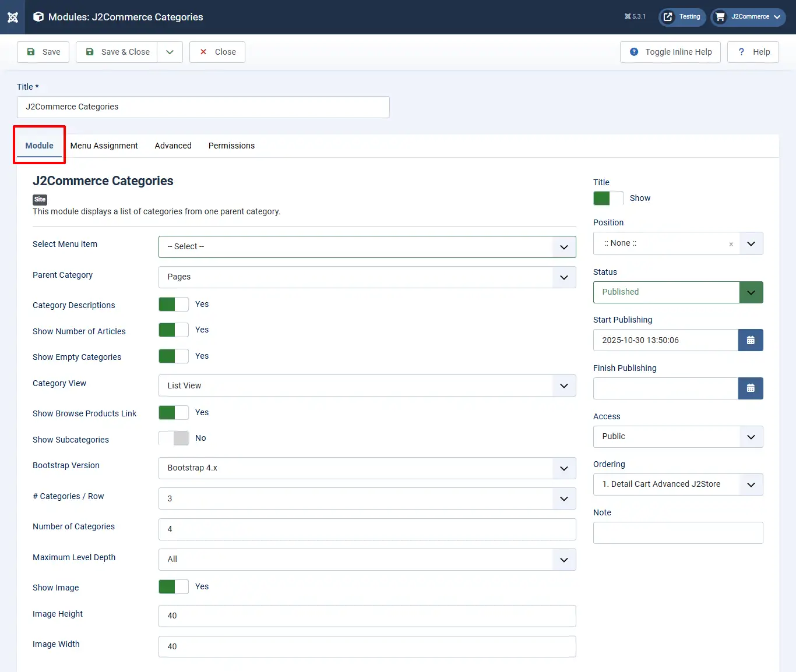Click the Joomla 5.3.1 version indicator
The height and width of the screenshot is (672, 796).
(635, 17)
